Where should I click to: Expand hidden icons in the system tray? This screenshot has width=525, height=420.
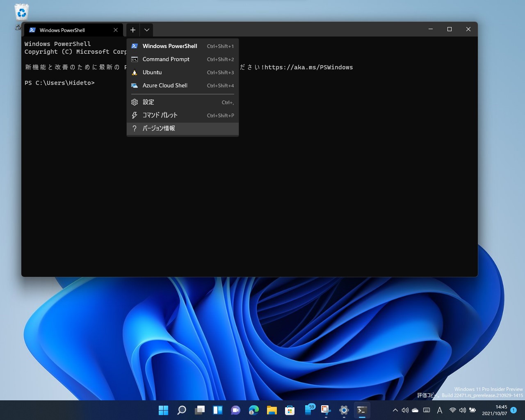click(x=395, y=410)
